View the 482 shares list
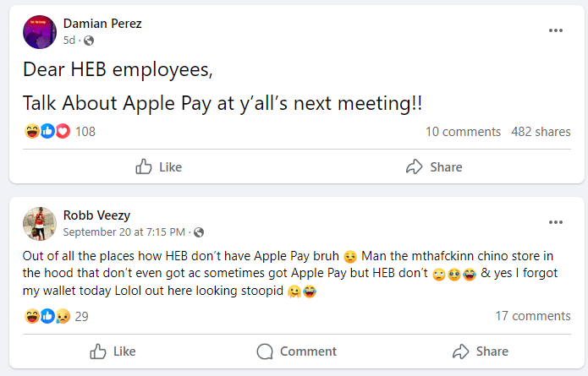The height and width of the screenshot is (376, 588). tap(541, 132)
